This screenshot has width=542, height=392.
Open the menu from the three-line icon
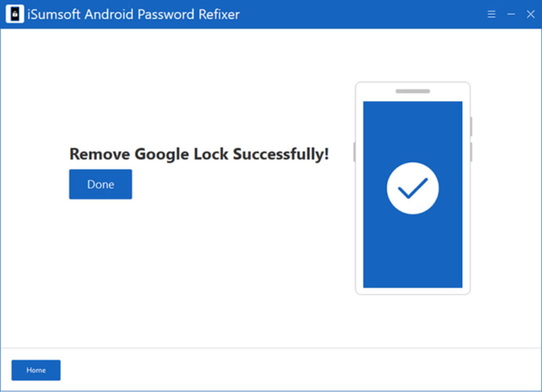tap(492, 14)
